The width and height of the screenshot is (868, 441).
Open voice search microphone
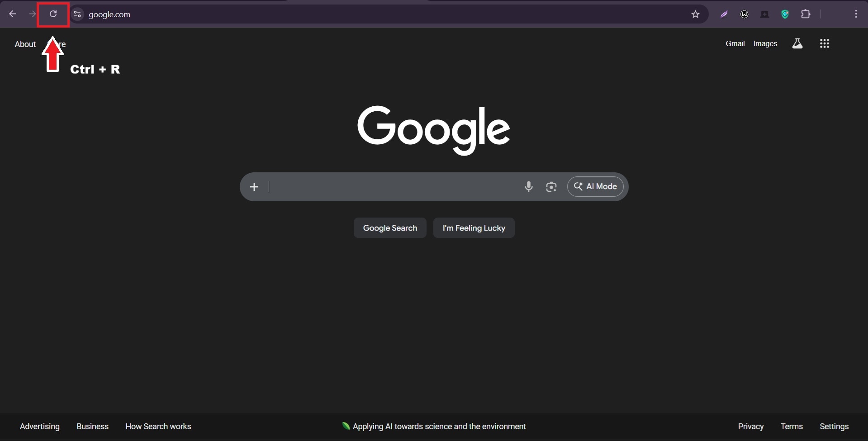tap(528, 186)
